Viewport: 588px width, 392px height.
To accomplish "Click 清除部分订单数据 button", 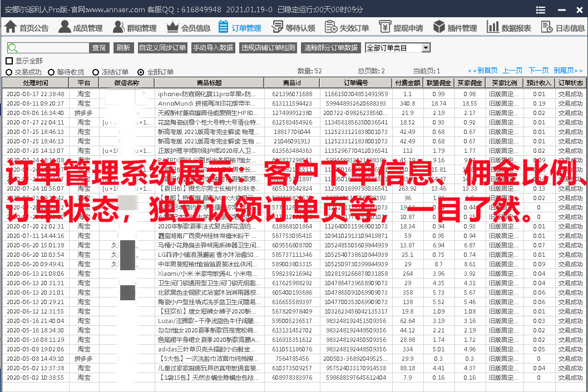I will 331,48.
